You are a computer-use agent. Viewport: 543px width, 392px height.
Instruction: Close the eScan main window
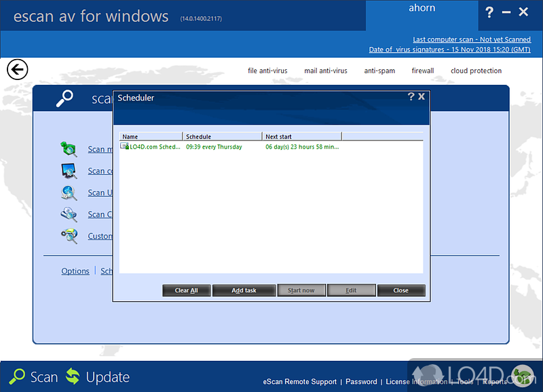(523, 12)
